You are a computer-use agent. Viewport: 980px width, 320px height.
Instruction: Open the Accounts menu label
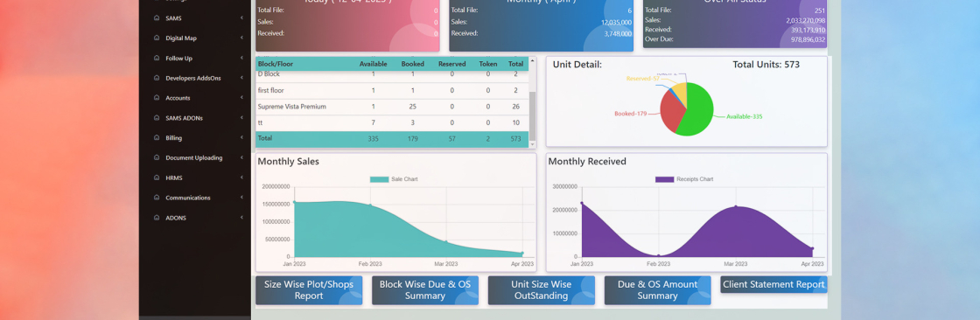[x=178, y=98]
